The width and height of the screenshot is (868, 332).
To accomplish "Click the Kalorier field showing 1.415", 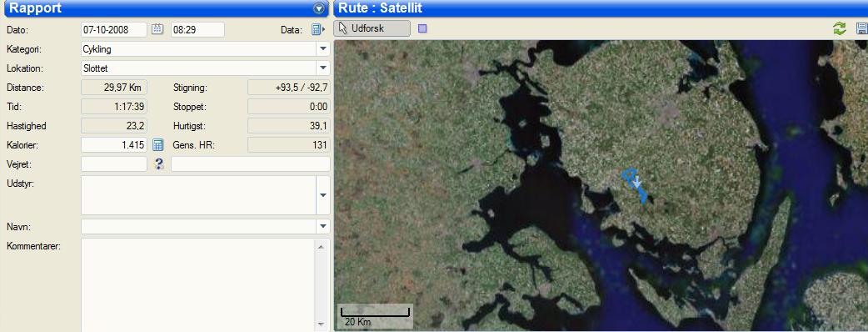I will click(x=114, y=144).
